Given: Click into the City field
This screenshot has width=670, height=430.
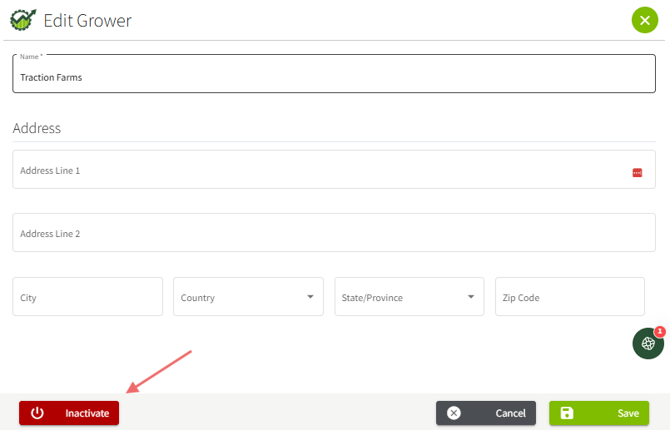Looking at the screenshot, I should (88, 297).
